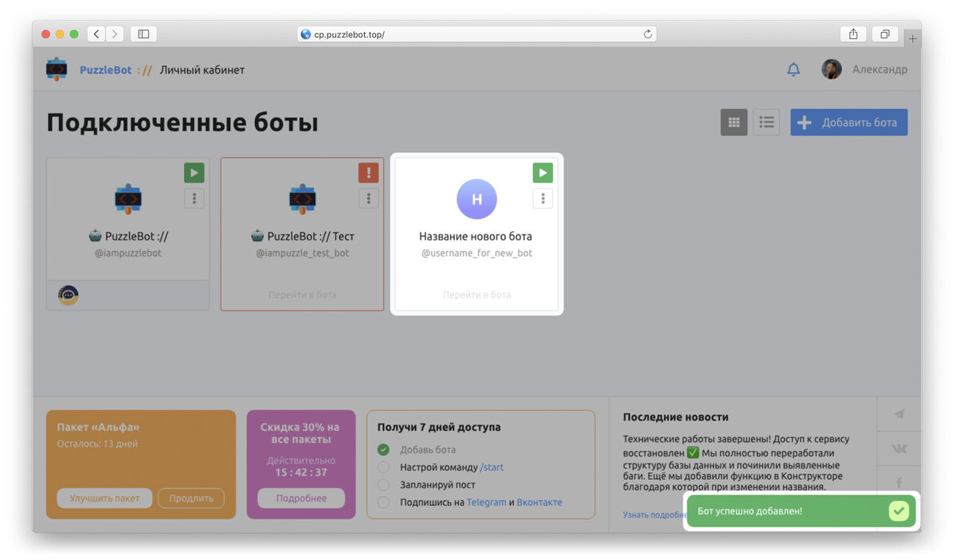Screen dimensions: 956x560
Task: Click Александр's profile avatar
Action: tap(832, 69)
